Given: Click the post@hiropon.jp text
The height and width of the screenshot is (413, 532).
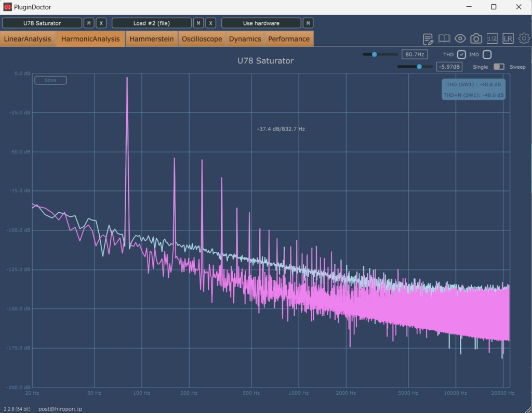Looking at the screenshot, I should [60, 409].
